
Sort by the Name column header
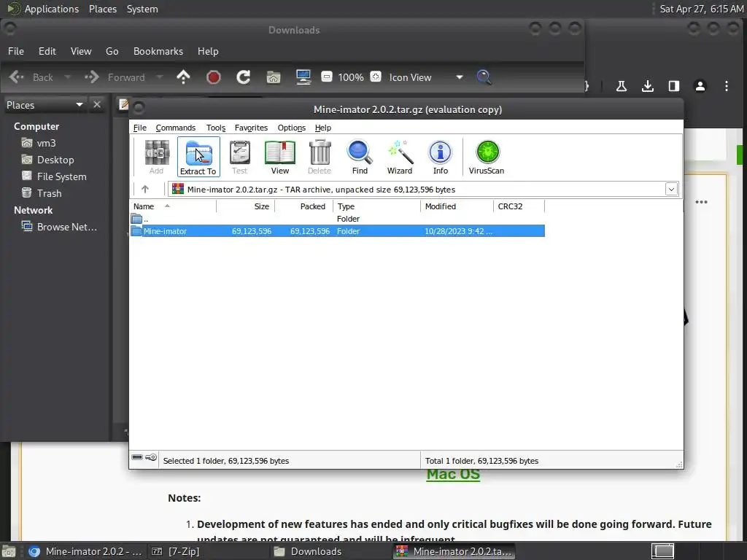point(173,206)
